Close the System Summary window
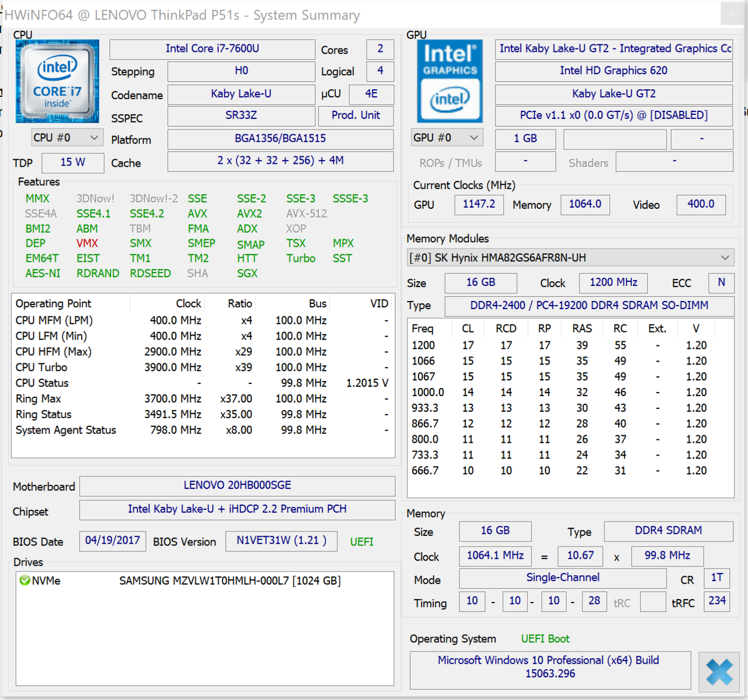Viewport: 748px width, 700px height. 732,14
